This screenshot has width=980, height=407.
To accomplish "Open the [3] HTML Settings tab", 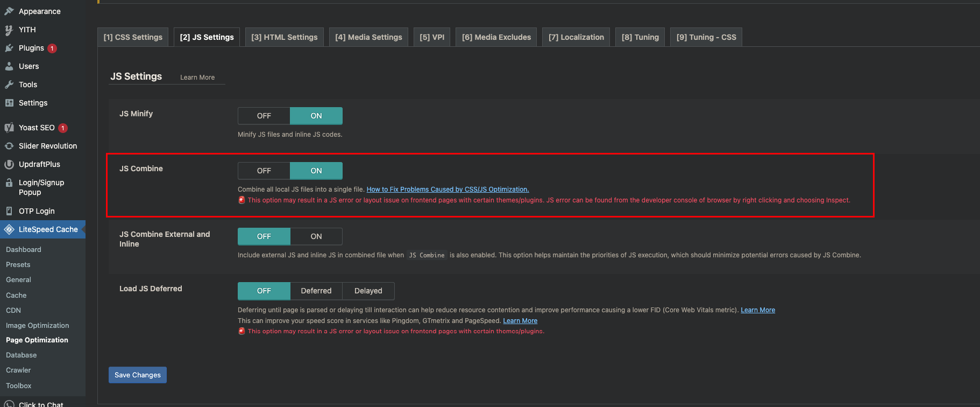I will click(285, 37).
